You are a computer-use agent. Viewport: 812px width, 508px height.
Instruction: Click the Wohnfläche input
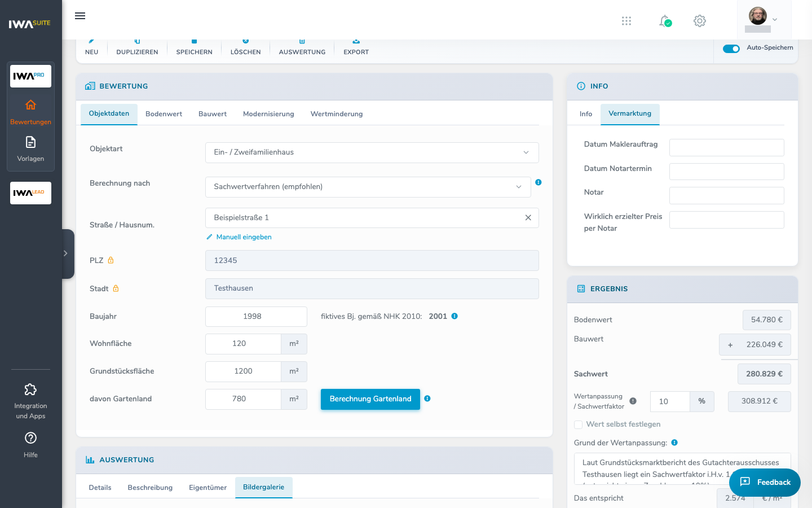243,344
